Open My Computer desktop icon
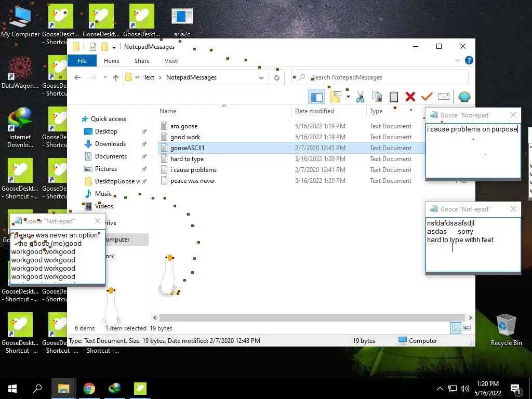 tap(20, 21)
